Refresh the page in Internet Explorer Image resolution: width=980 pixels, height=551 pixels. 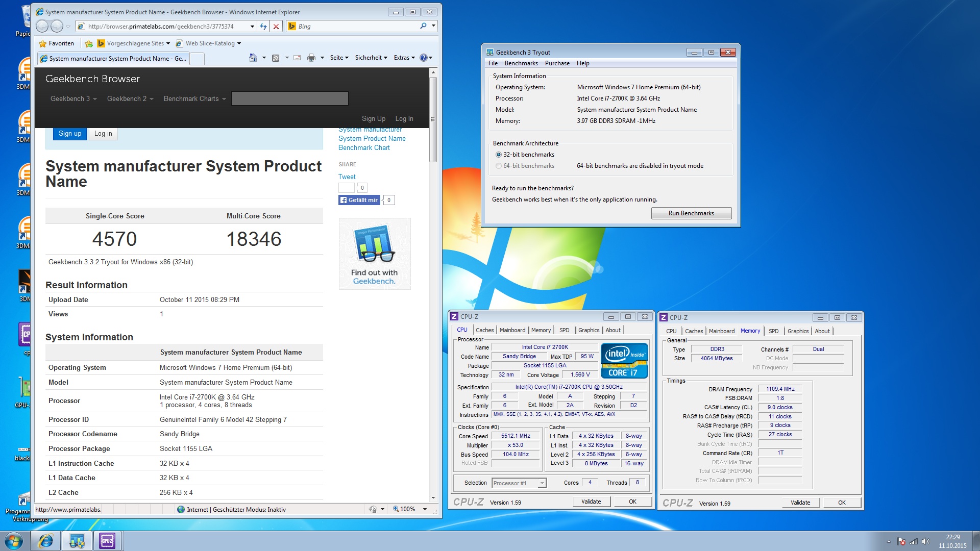pyautogui.click(x=263, y=27)
